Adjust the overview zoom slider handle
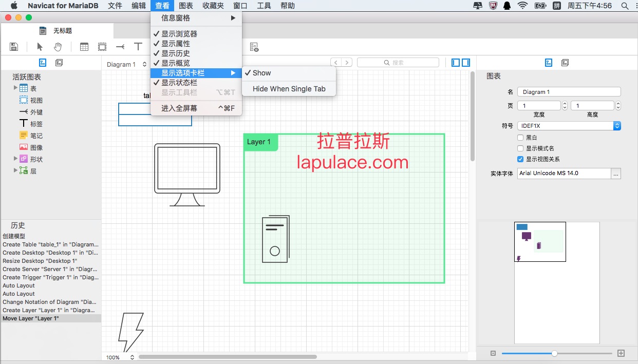 click(554, 353)
